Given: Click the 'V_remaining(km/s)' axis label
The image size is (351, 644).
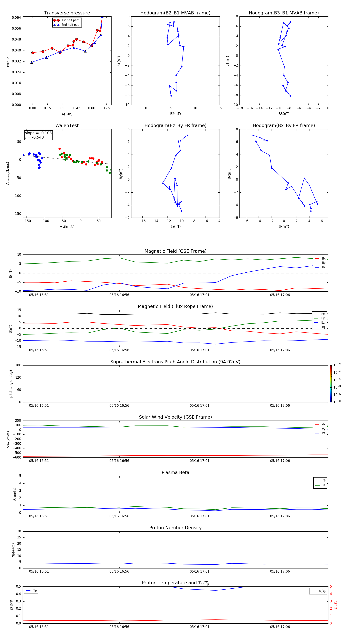Looking at the screenshot, I should click(x=8, y=173).
